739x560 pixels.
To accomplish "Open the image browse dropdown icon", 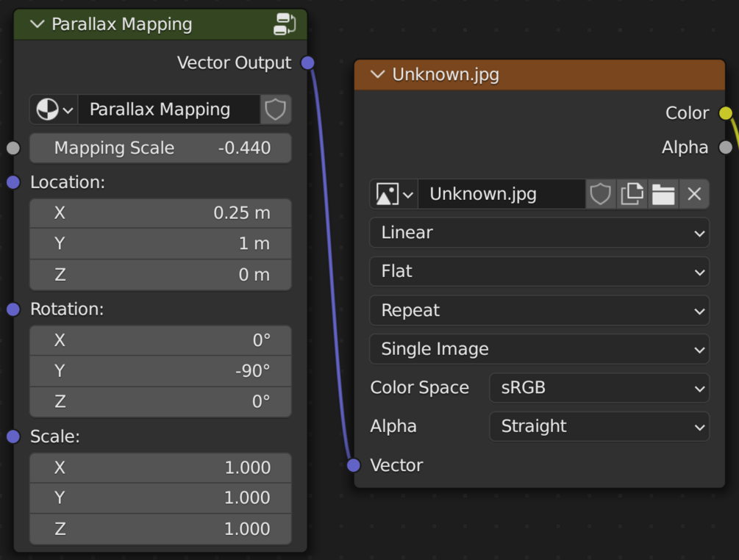I will [x=394, y=194].
